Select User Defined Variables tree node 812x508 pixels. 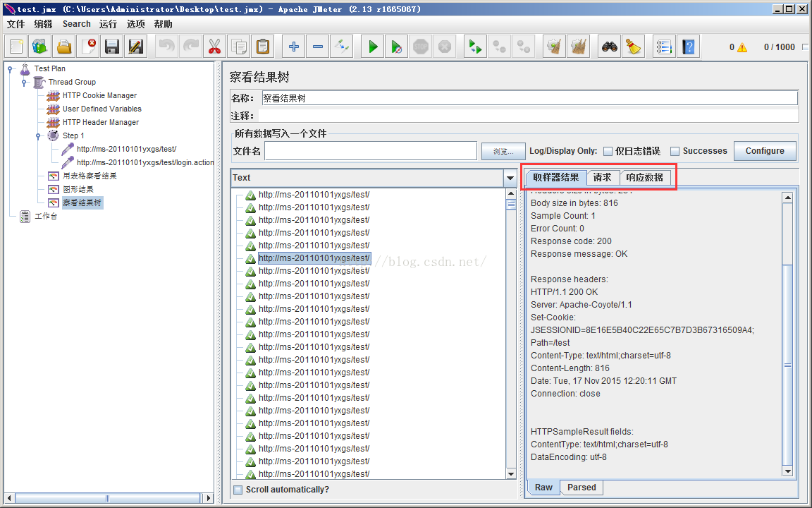point(102,109)
